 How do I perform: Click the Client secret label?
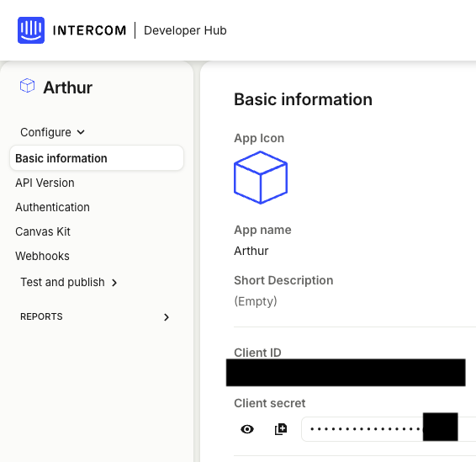point(270,403)
